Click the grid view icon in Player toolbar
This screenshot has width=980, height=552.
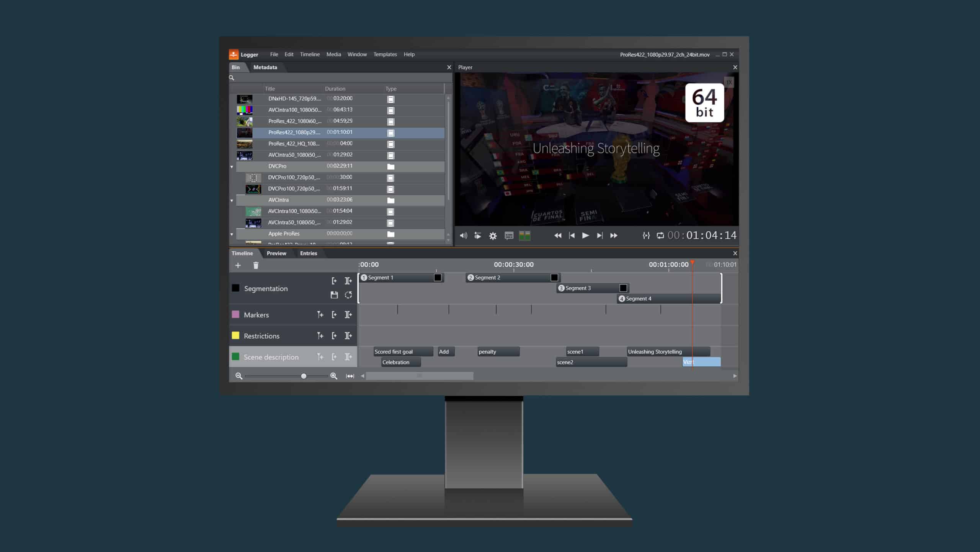click(x=524, y=235)
